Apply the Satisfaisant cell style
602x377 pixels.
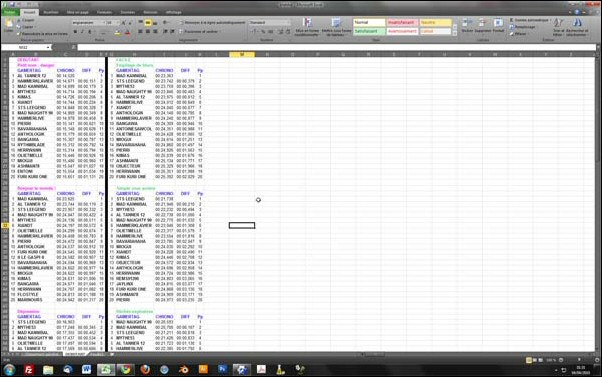(369, 31)
